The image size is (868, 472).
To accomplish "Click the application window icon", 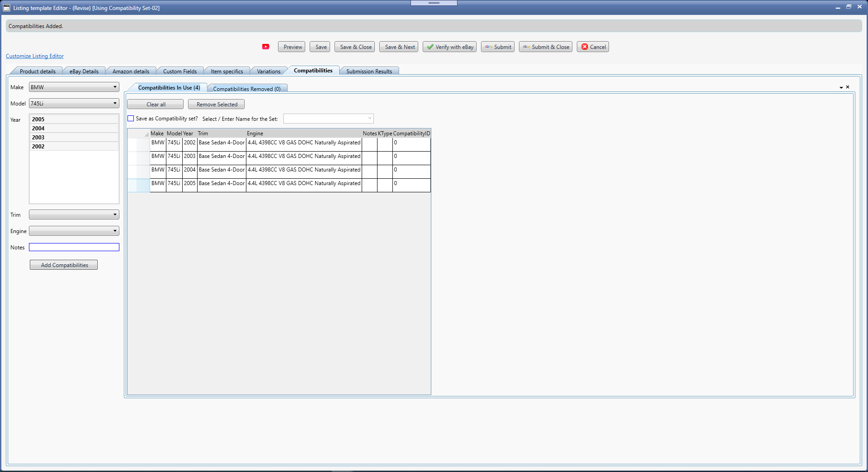I will point(6,8).
